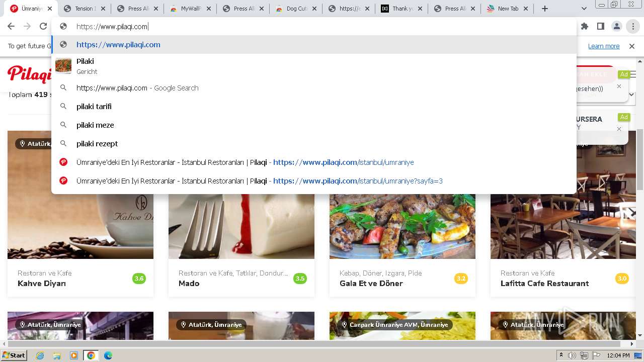Viewport: 644px width, 362px height.
Task: Click the 3.2 rating badge for Gala
Action: point(461,279)
